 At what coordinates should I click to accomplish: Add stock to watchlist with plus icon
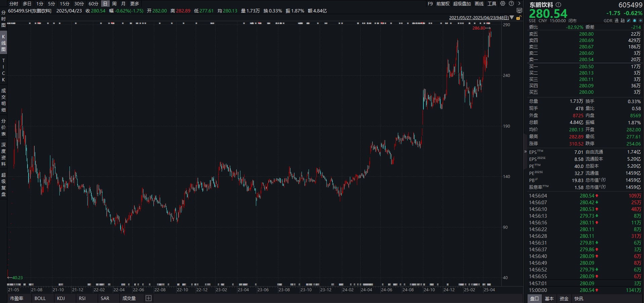641,21
